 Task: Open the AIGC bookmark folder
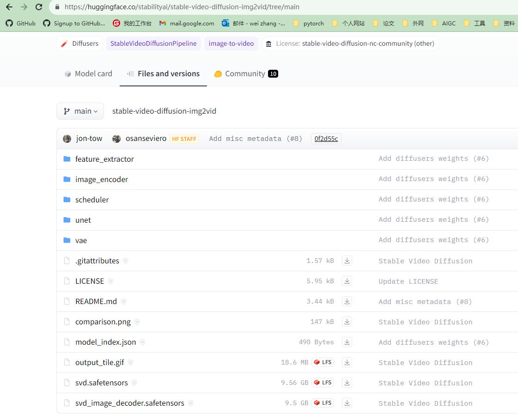pos(444,23)
